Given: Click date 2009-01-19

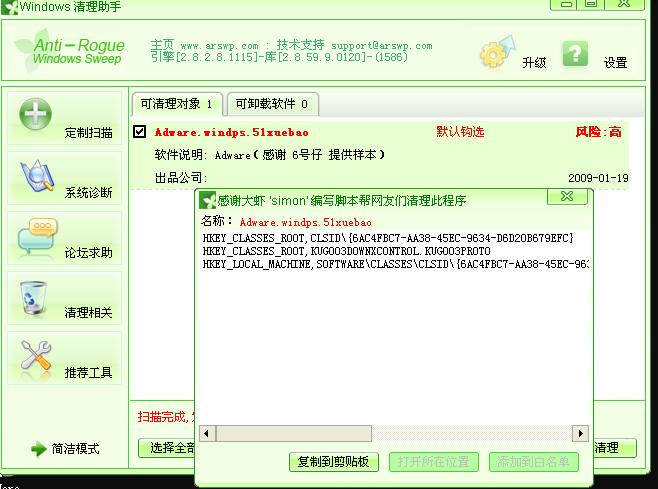Looking at the screenshot, I should (598, 178).
